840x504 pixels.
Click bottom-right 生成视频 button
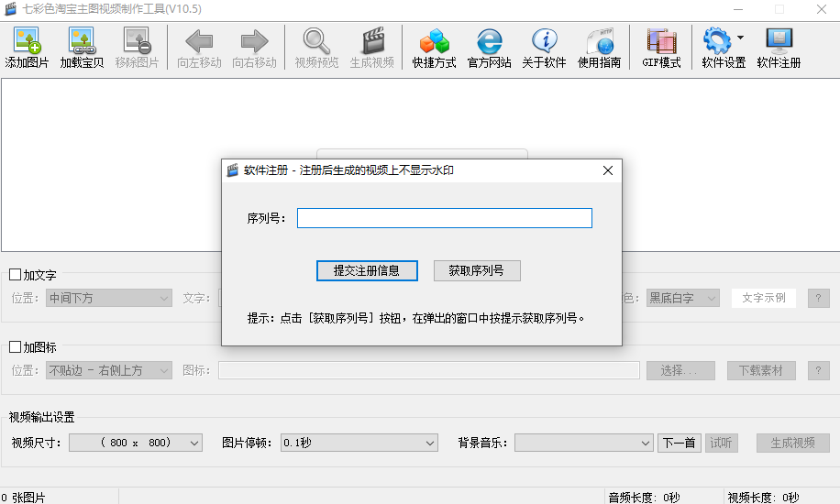click(793, 443)
